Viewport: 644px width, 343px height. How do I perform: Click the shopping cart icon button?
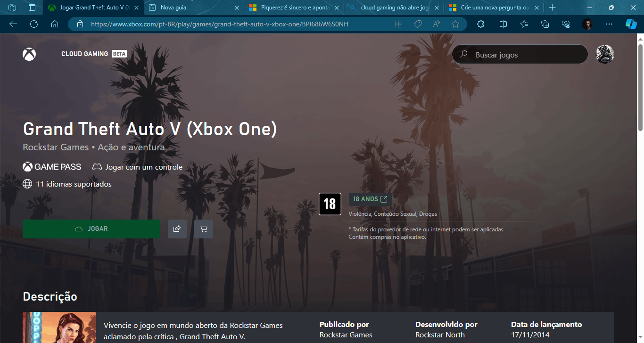pyautogui.click(x=204, y=229)
